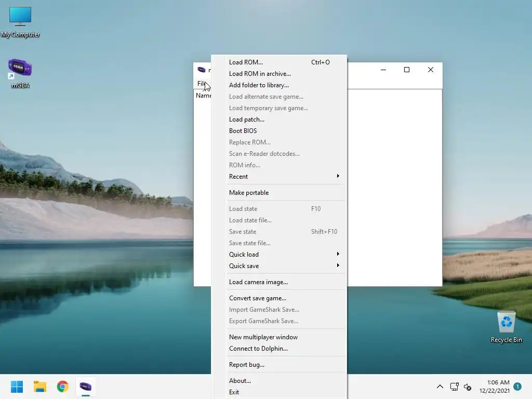Expand the Recent submenu
This screenshot has height=399, width=532.
pos(279,177)
